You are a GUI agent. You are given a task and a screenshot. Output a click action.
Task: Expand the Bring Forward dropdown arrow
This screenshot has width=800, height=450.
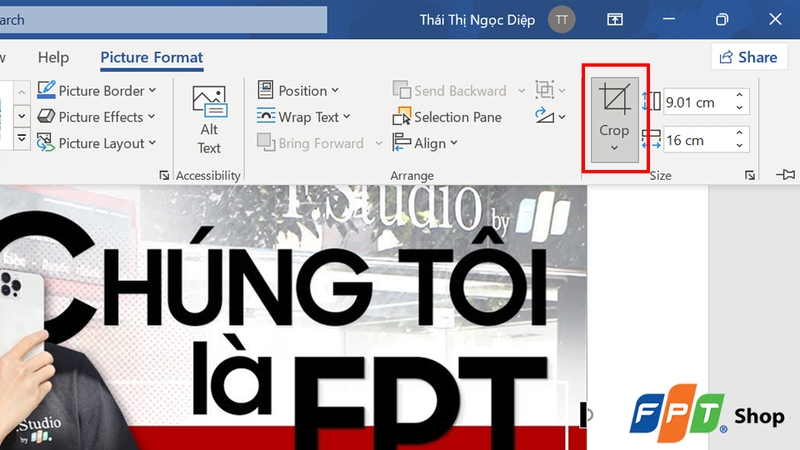[379, 143]
